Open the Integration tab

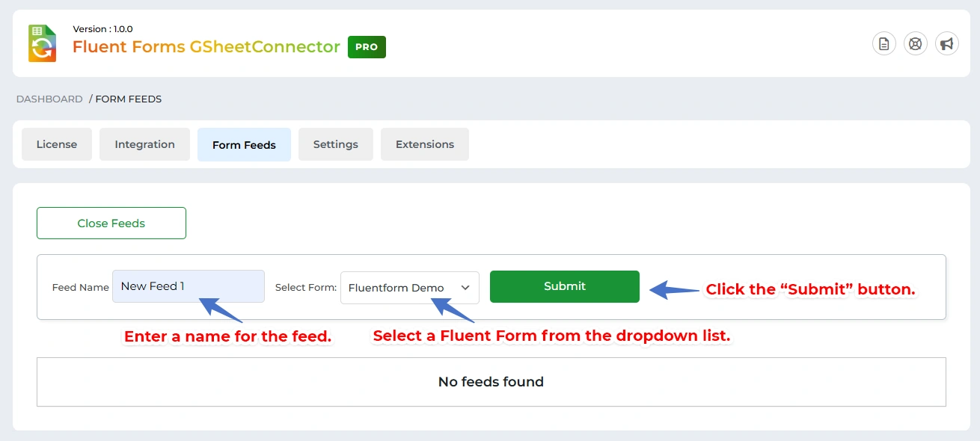click(x=144, y=144)
